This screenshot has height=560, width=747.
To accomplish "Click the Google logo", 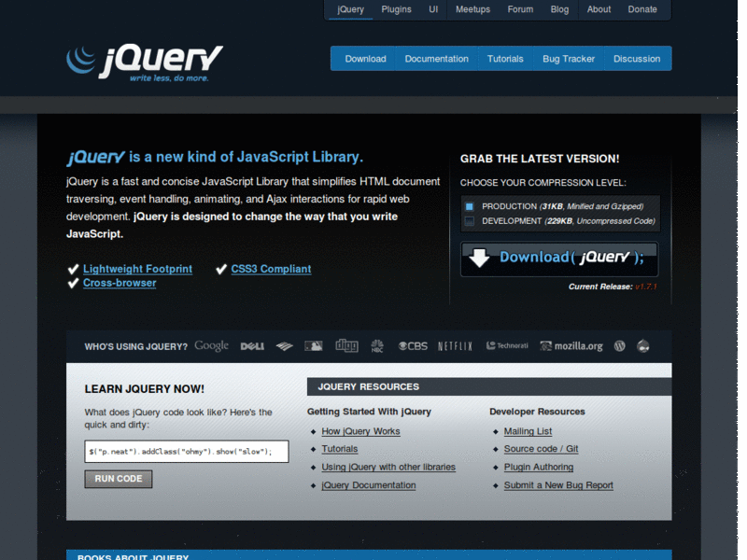I will [212, 346].
